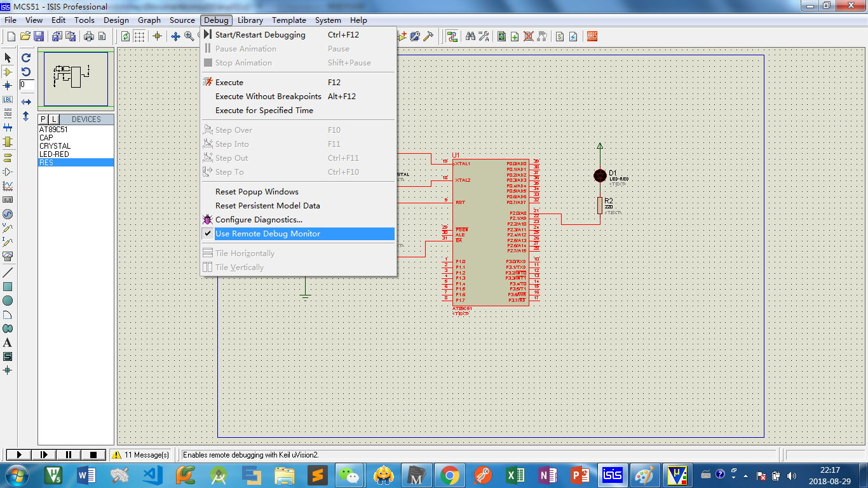Select the 2D Closed Path tool
The height and width of the screenshot is (488, 868).
pos(8,329)
